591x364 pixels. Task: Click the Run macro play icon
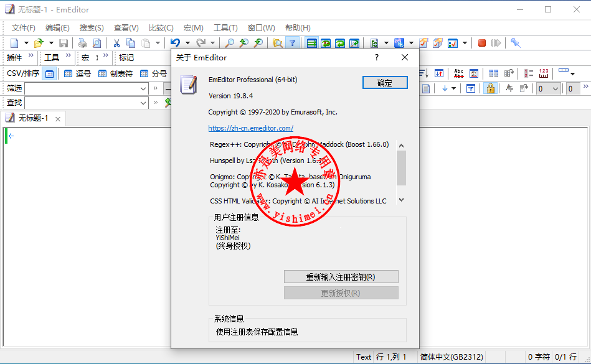[496, 43]
